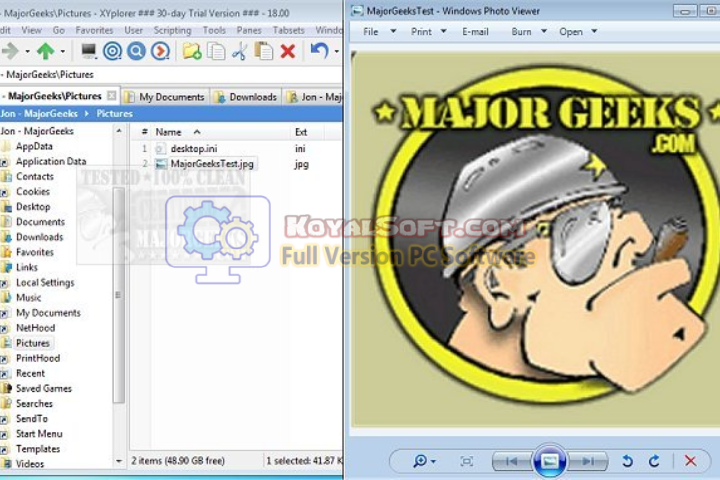Screen dimensions: 720x480
Task: Select Templates in the folder tree
Action: pyautogui.click(x=38, y=449)
